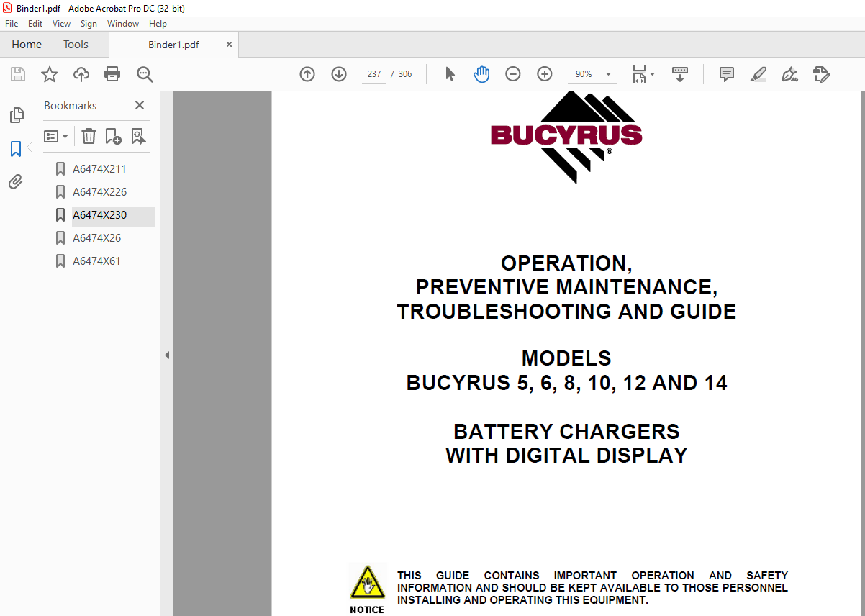865x616 pixels.
Task: Zoom in with plus icon
Action: click(545, 74)
